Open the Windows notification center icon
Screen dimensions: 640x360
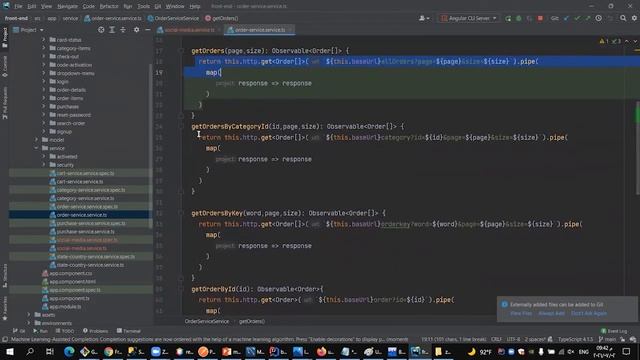(627, 351)
